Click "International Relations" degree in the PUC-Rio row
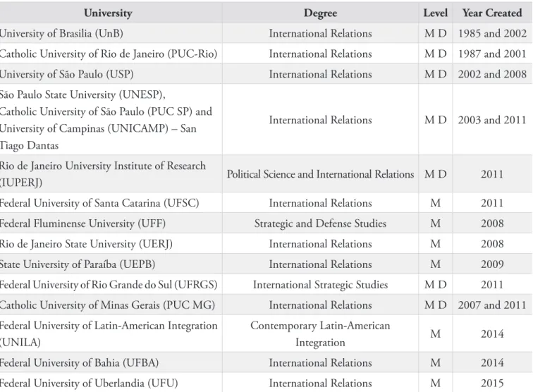This screenshot has width=533, height=392. pos(321,54)
